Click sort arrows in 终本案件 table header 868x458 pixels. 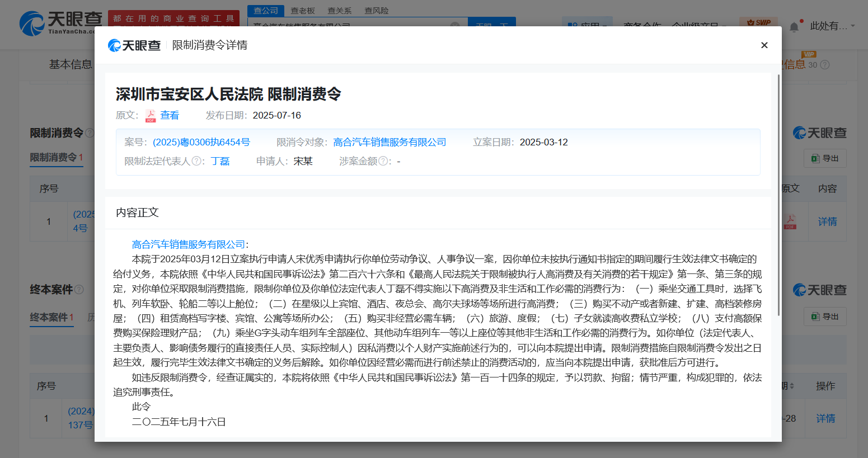coord(791,386)
